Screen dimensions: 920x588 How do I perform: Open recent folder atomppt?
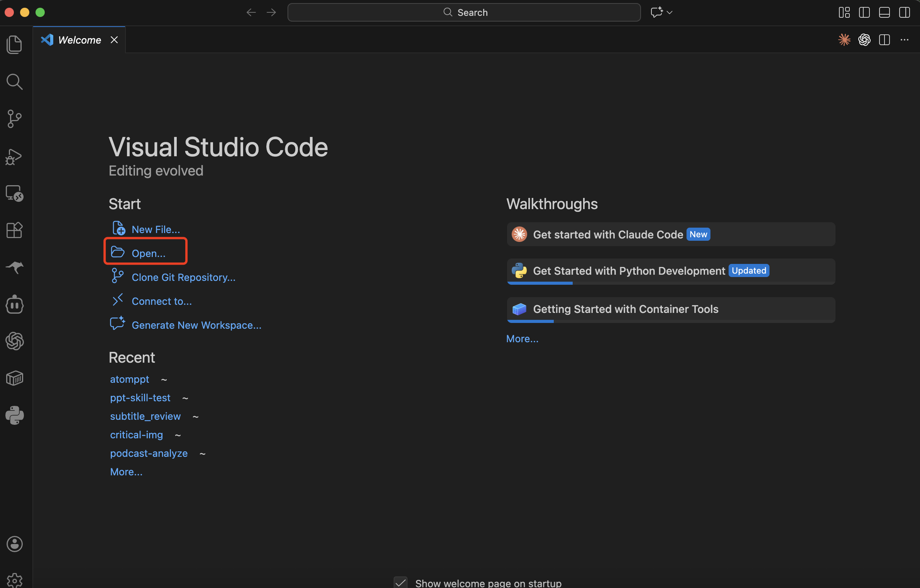point(130,379)
